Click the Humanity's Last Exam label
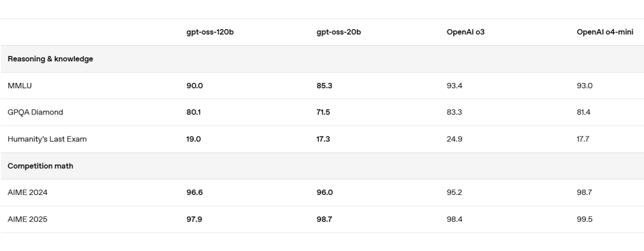 point(47,140)
